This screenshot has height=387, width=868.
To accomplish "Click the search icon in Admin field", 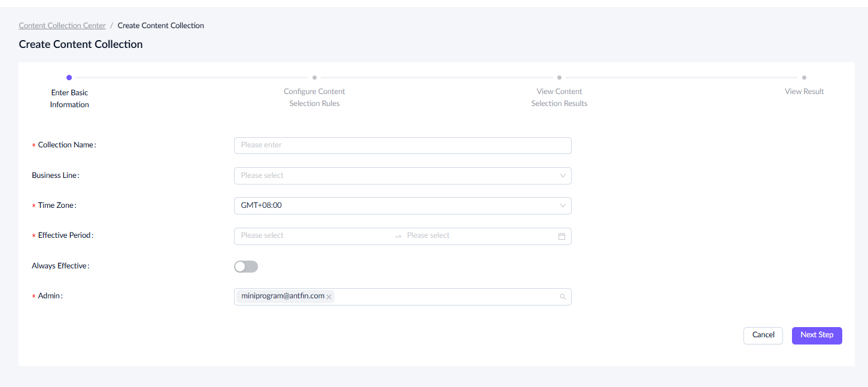I will point(562,297).
